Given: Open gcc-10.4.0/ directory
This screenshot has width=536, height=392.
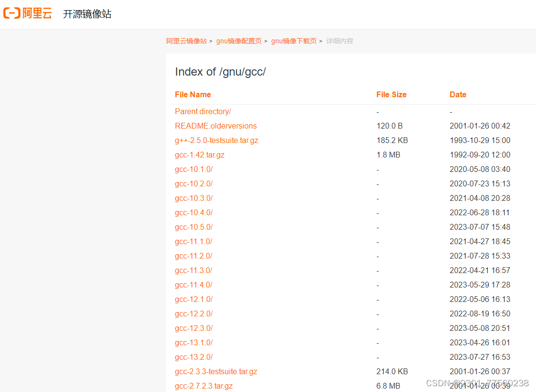Looking at the screenshot, I should [x=194, y=213].
